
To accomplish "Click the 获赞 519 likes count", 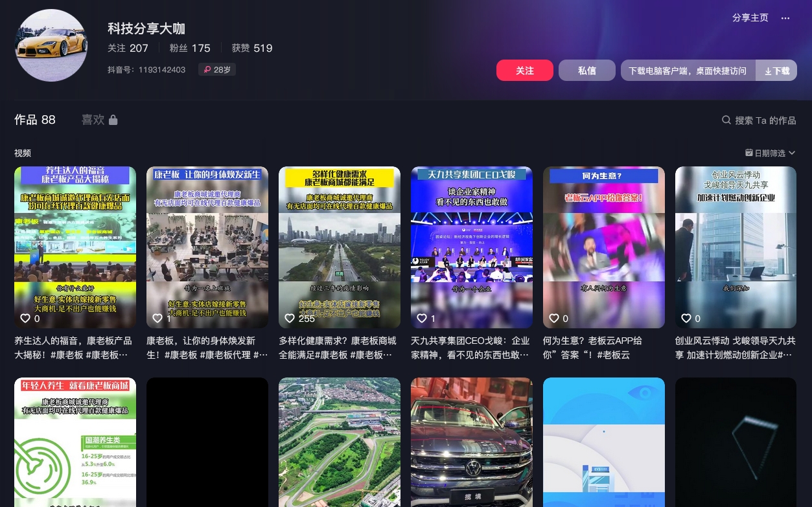I will click(252, 48).
